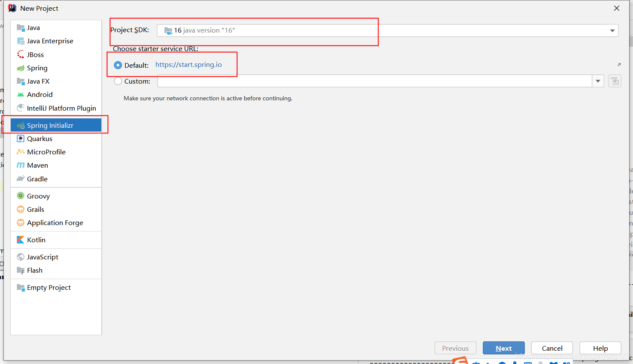Open the Project SDK dropdown arrow

click(x=612, y=30)
